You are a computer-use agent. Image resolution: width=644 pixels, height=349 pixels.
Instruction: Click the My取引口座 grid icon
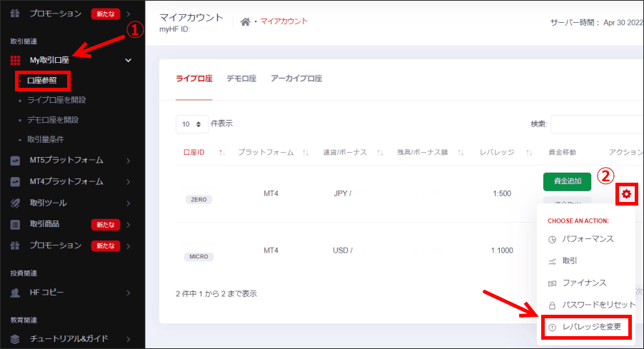click(x=15, y=60)
